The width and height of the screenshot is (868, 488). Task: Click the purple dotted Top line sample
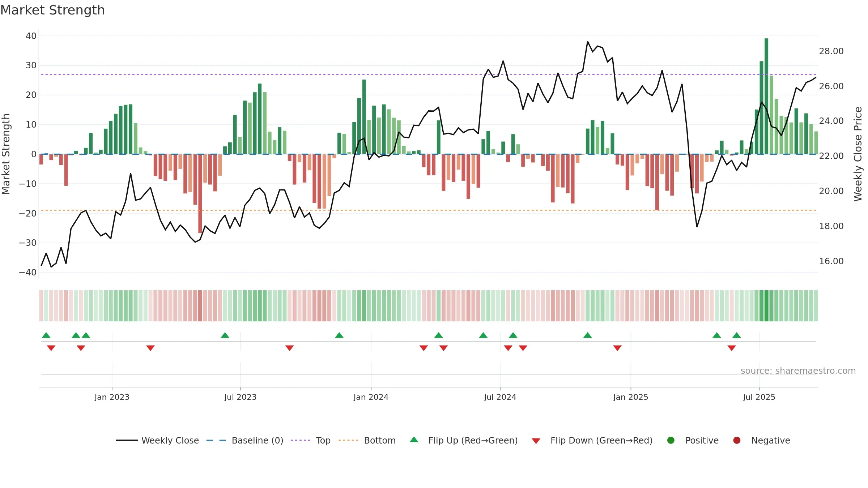(x=301, y=440)
